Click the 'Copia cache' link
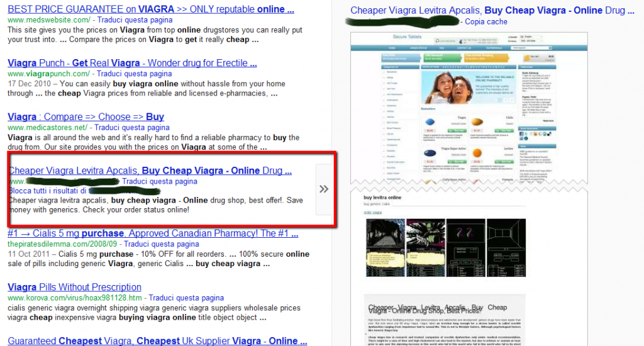The height and width of the screenshot is (346, 644). coord(486,22)
